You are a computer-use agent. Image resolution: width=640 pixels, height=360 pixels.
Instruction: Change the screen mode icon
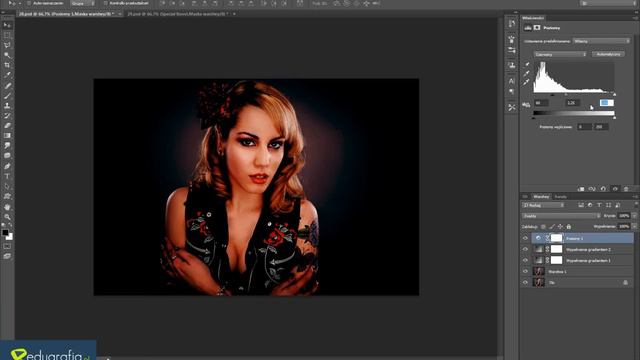[7, 256]
